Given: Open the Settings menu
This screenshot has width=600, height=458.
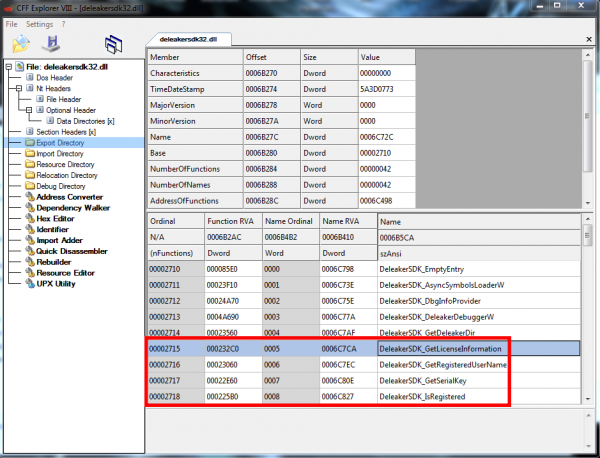Looking at the screenshot, I should (39, 23).
